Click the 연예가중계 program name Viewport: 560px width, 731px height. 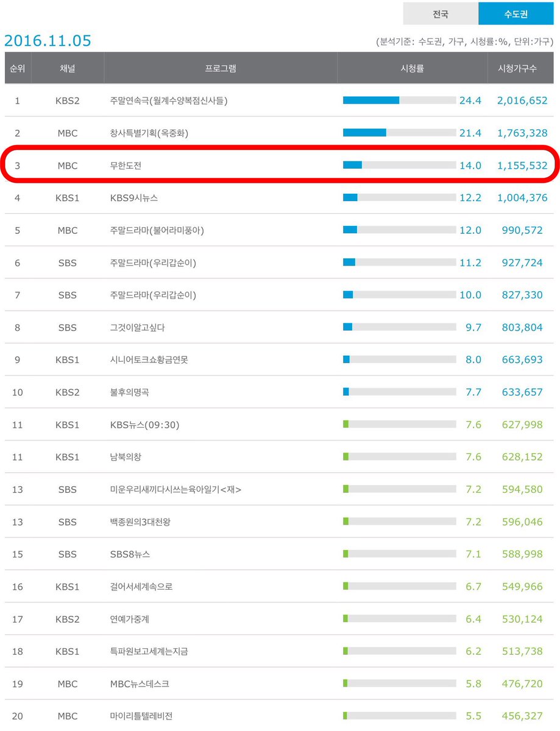(x=129, y=619)
